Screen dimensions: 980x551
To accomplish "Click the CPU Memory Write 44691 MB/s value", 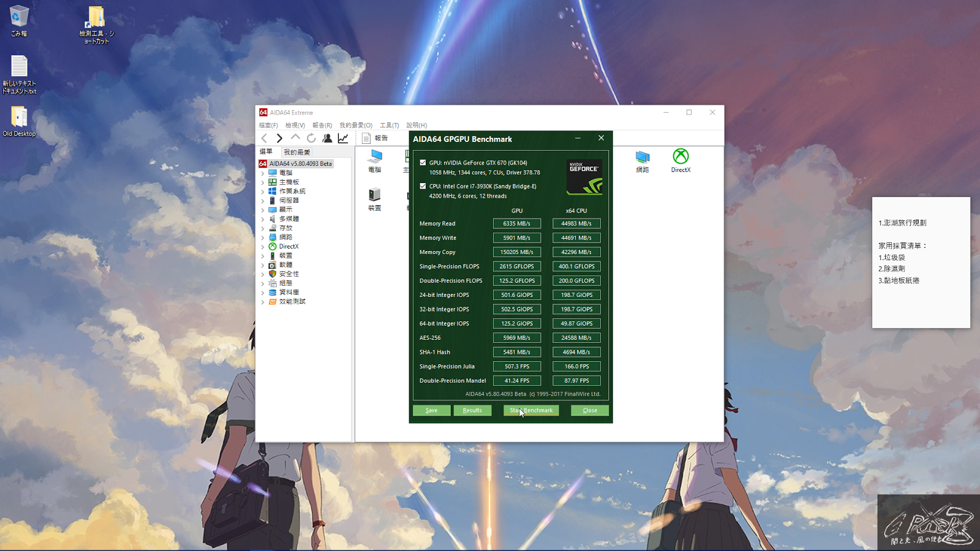I will click(x=576, y=238).
